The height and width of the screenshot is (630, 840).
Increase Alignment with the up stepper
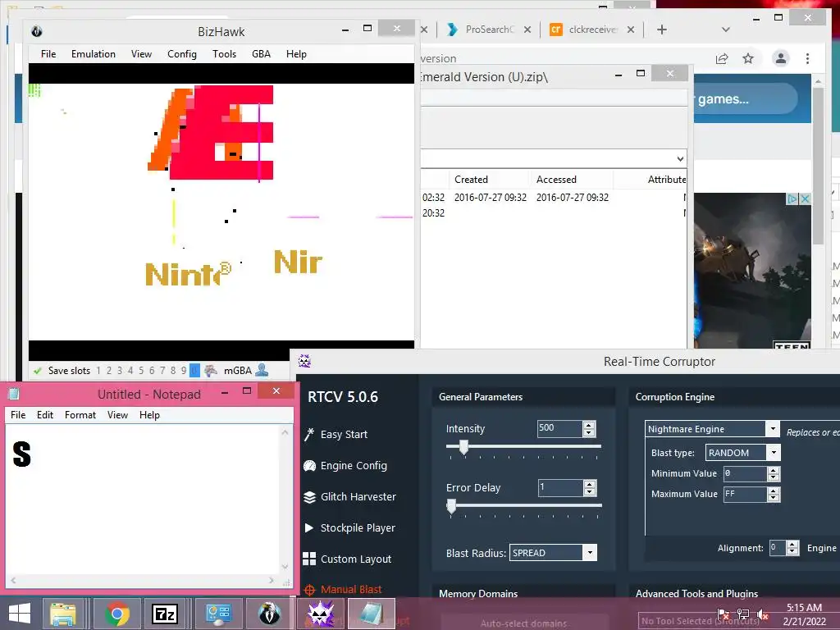point(793,545)
